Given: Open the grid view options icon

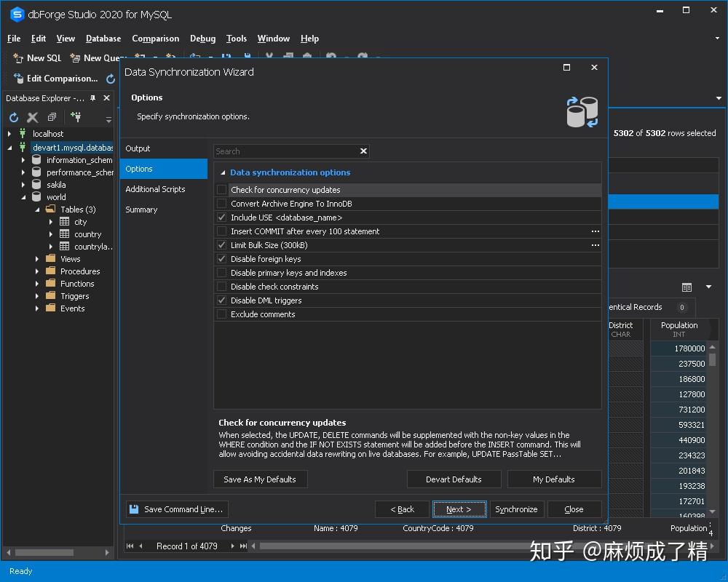Looking at the screenshot, I should pos(687,287).
